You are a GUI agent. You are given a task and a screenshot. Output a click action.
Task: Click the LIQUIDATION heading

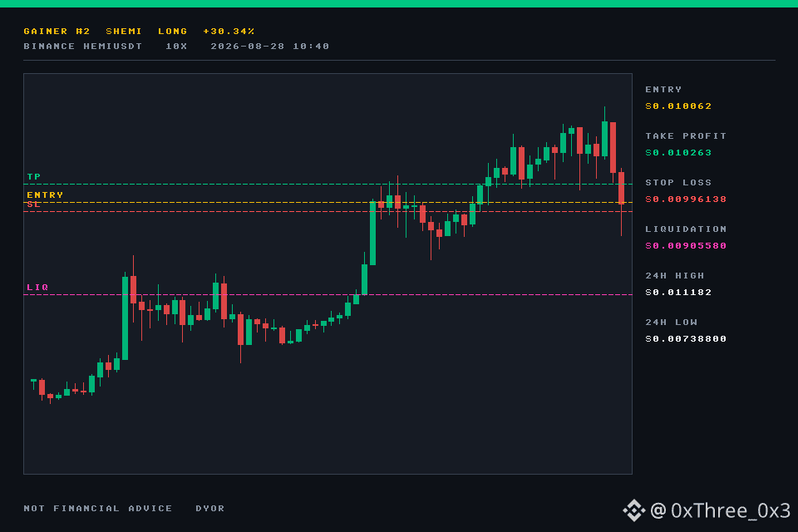point(686,229)
